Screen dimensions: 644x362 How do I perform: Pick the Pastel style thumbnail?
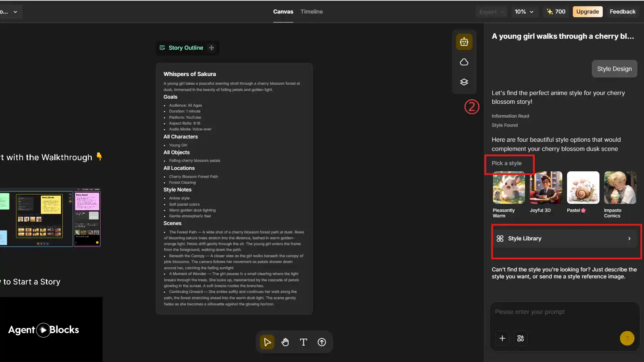(x=583, y=187)
